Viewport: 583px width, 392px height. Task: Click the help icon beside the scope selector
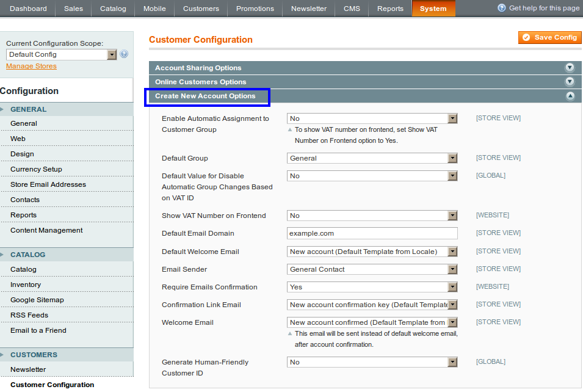point(125,54)
